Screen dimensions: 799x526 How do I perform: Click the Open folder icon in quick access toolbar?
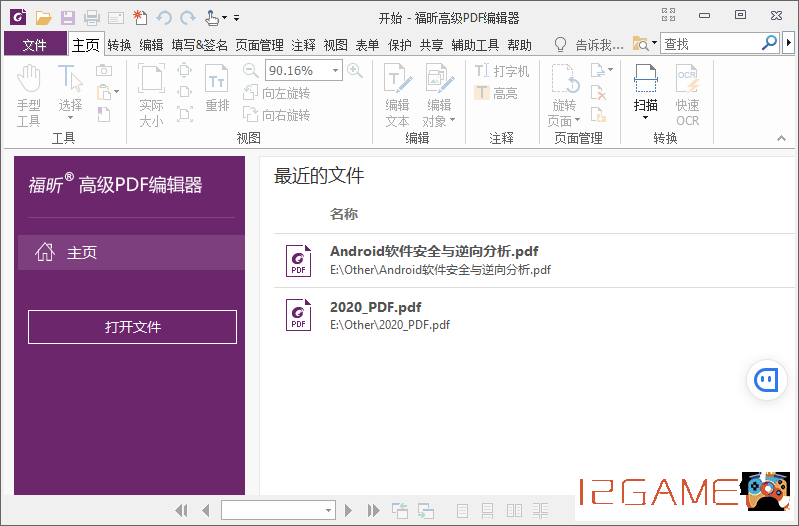click(43, 18)
